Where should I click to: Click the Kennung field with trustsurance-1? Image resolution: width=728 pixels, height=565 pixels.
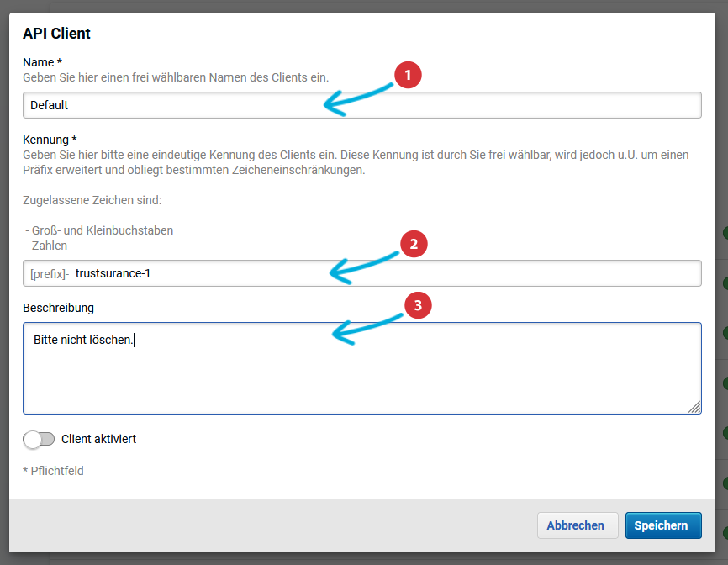pos(361,273)
